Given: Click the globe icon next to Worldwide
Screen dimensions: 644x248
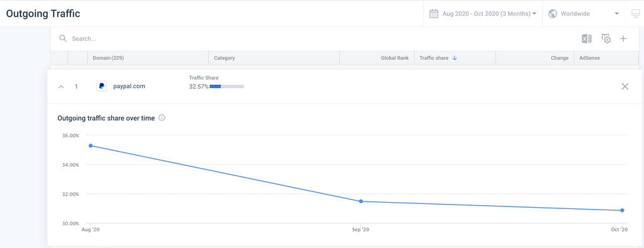Looking at the screenshot, I should pos(553,14).
